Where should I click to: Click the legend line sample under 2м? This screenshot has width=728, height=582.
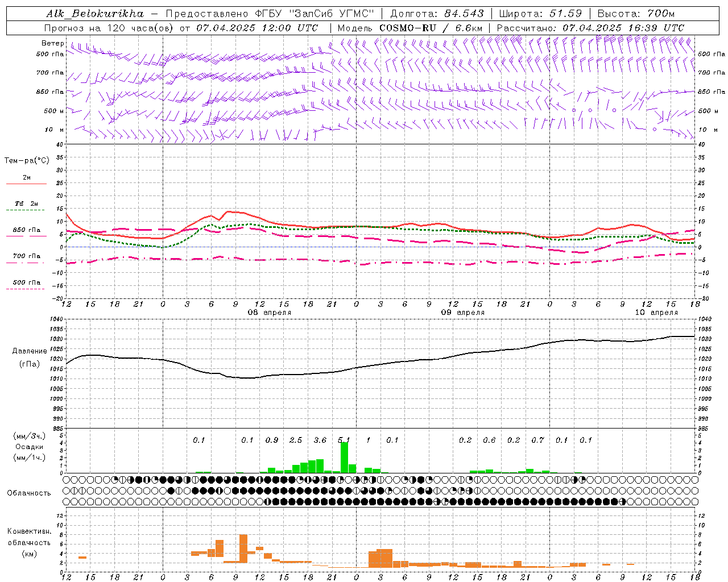pyautogui.click(x=26, y=184)
